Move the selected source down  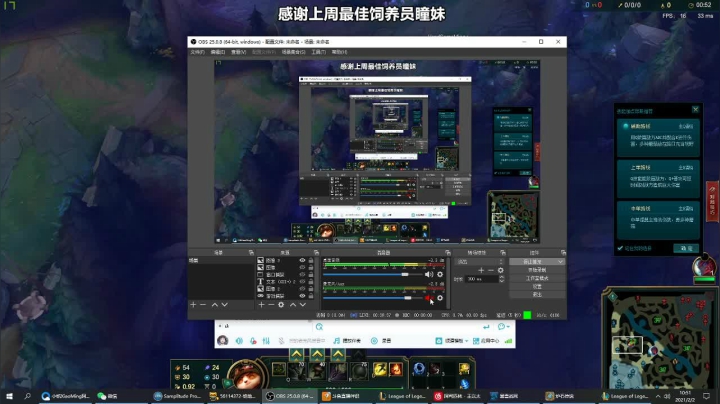(x=303, y=305)
